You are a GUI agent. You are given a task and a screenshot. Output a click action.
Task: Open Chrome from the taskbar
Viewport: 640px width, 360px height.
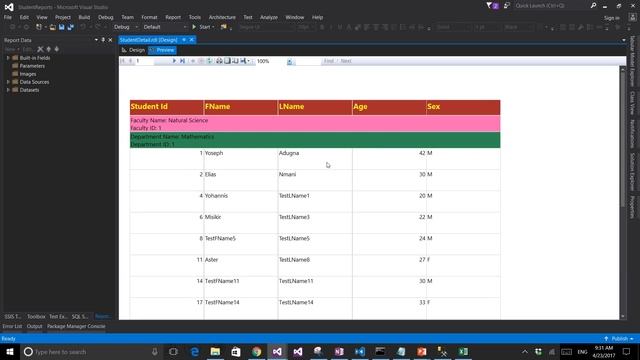tap(256, 351)
